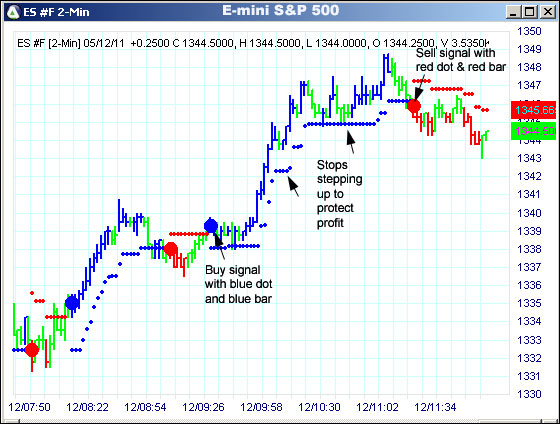Click the 12/07:50 time axis label
This screenshot has width=560, height=424.
click(29, 407)
